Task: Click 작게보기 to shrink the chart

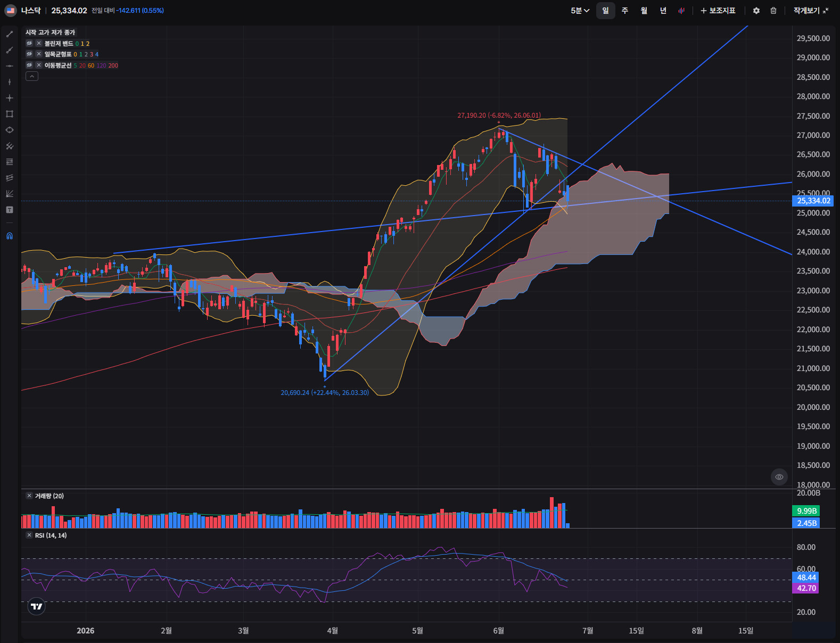Action: [811, 11]
